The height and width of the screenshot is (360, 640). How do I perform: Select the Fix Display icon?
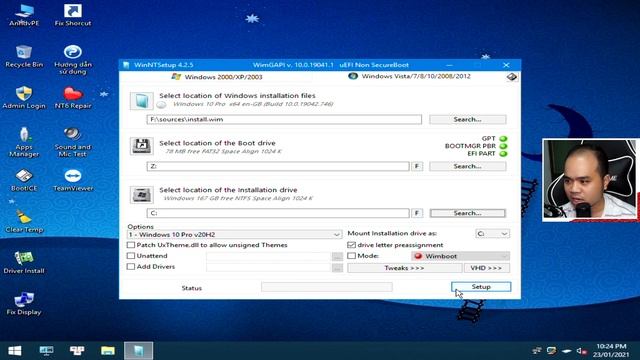point(24,304)
